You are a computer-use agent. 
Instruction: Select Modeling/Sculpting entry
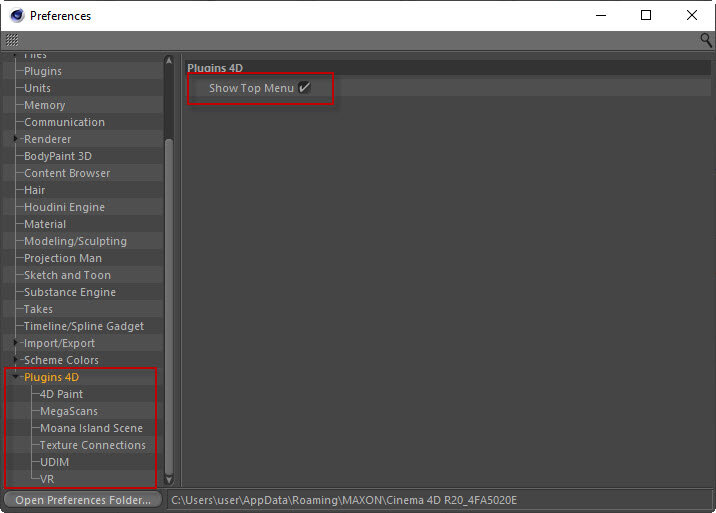click(75, 241)
